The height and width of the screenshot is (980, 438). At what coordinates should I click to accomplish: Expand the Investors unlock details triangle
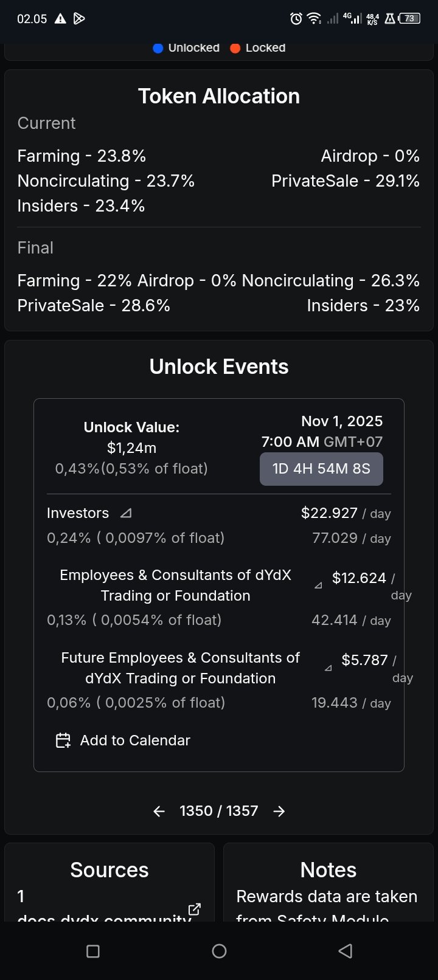[x=126, y=513]
